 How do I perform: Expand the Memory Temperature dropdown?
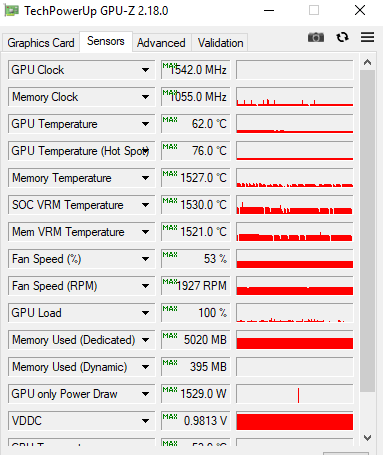[x=145, y=178]
